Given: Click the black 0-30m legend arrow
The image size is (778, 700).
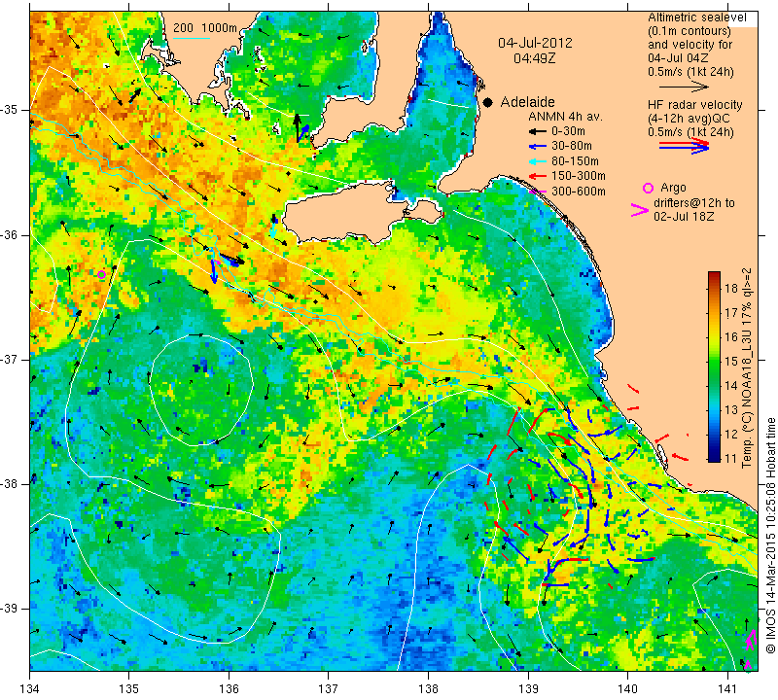Looking at the screenshot, I should [x=537, y=131].
